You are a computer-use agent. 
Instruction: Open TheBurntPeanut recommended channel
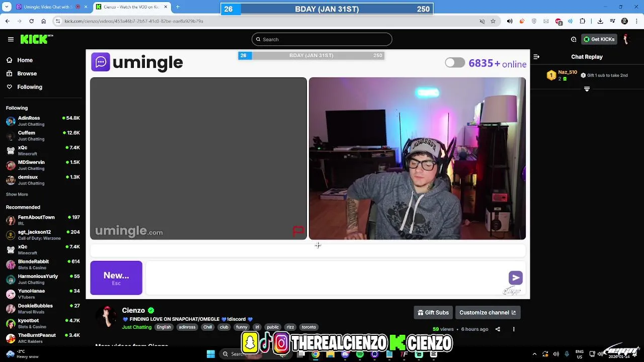pos(43,338)
